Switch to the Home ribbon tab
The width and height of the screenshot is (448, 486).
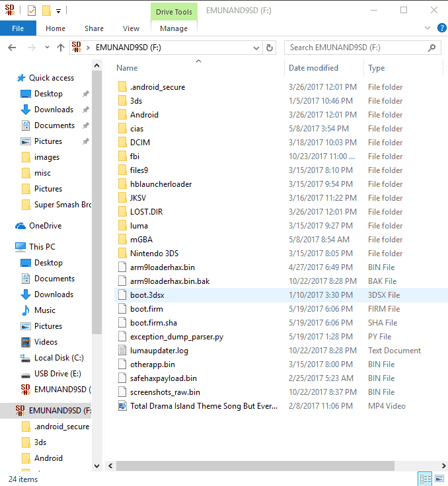click(56, 28)
